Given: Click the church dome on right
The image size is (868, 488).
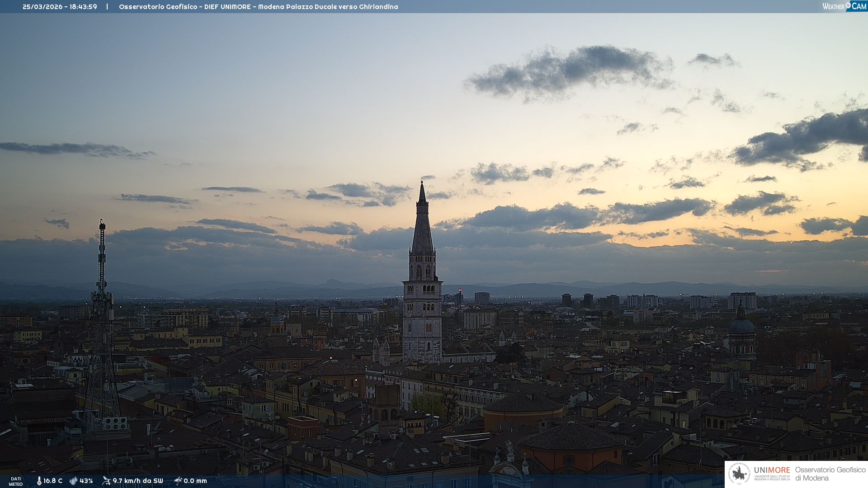Looking at the screenshot, I should 741,325.
